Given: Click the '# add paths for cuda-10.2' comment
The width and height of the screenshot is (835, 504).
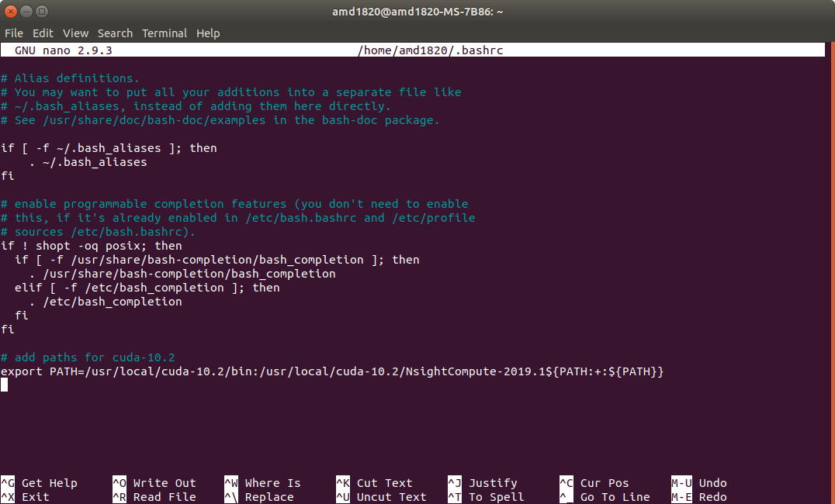Looking at the screenshot, I should (88, 357).
